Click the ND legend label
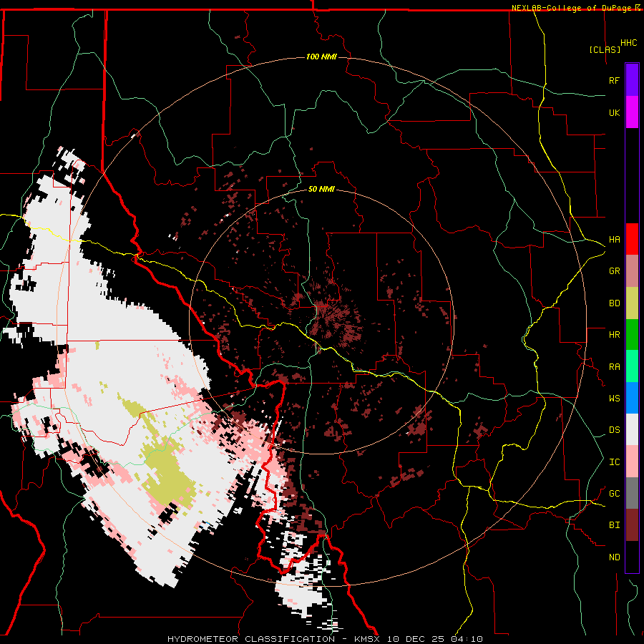This screenshot has width=644, height=644. tap(615, 557)
